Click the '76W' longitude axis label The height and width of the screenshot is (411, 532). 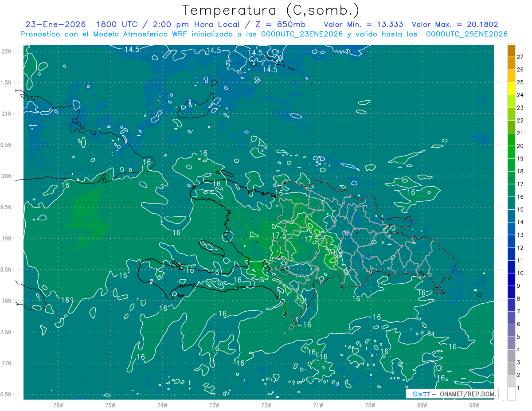tap(58, 405)
